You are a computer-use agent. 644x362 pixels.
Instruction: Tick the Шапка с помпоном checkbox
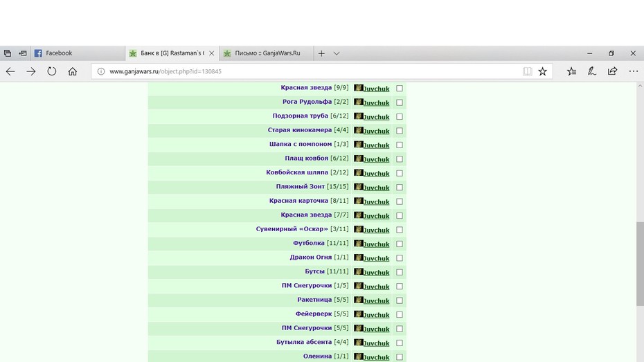pos(400,145)
